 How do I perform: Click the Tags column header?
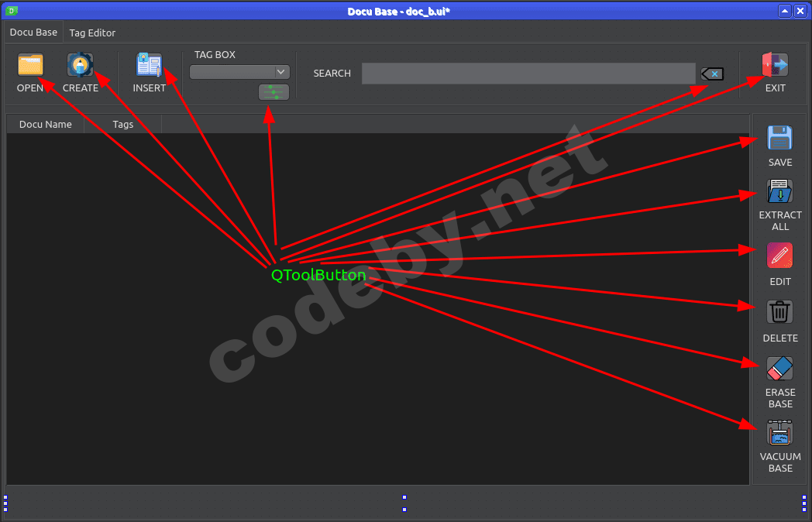(x=123, y=124)
